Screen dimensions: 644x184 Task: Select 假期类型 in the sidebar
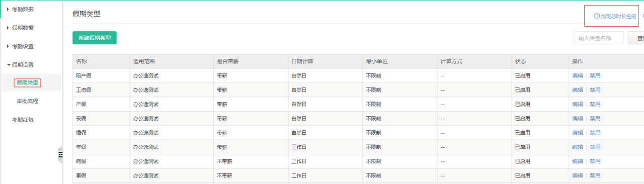tap(27, 82)
